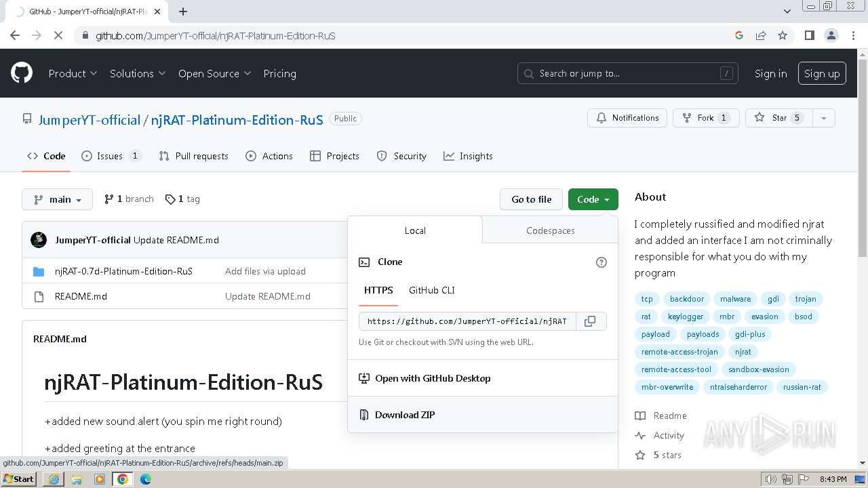Click the Sign up button
Screen dimensions: 868x488
(x=822, y=73)
